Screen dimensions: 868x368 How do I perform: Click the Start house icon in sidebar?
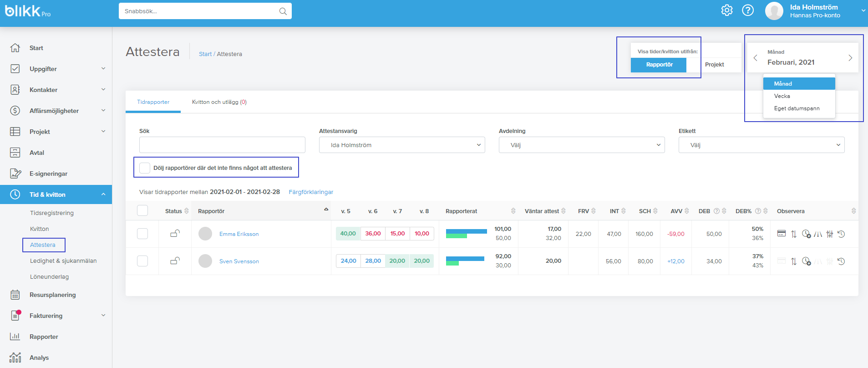point(15,48)
